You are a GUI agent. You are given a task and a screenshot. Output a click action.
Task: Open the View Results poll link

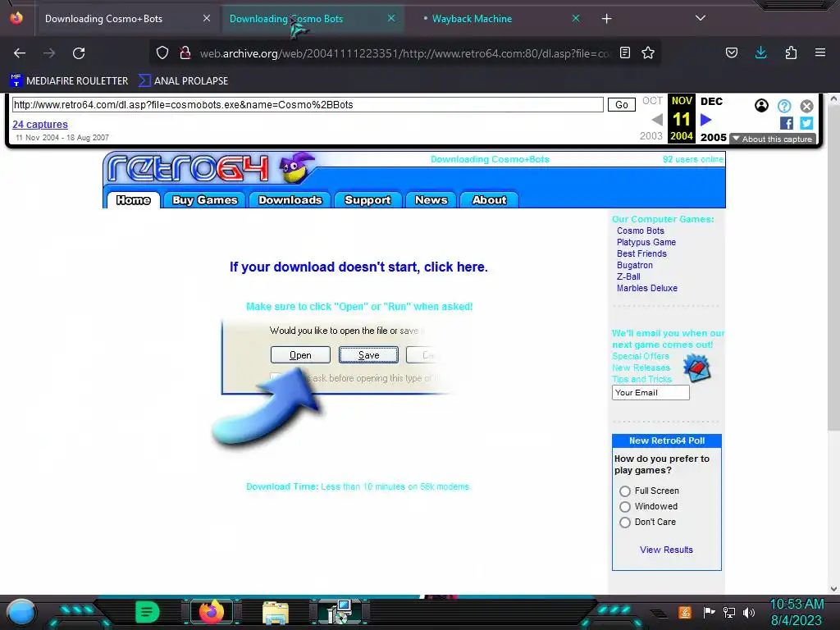point(666,550)
